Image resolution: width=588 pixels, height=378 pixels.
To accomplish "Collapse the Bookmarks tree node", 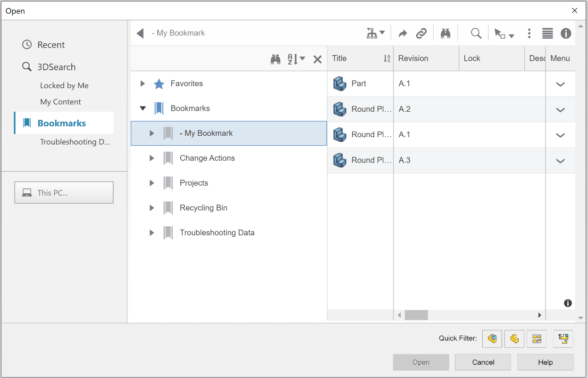I will (143, 108).
